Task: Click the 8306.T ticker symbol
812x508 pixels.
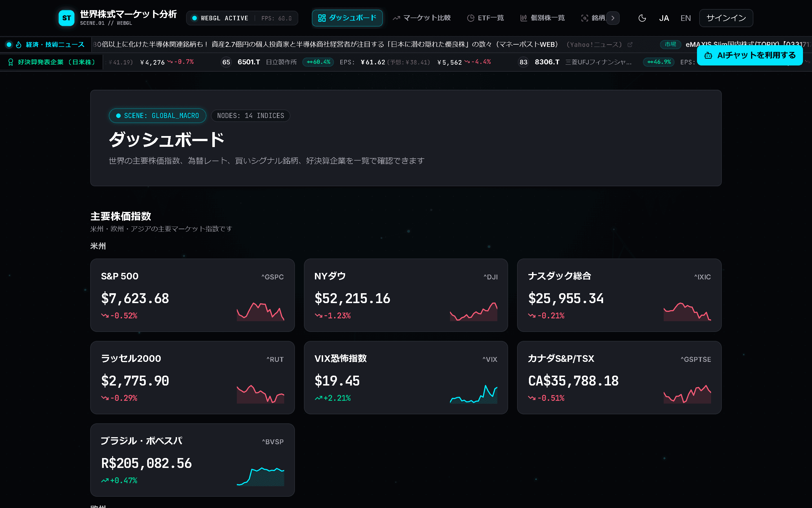Action: tap(547, 62)
